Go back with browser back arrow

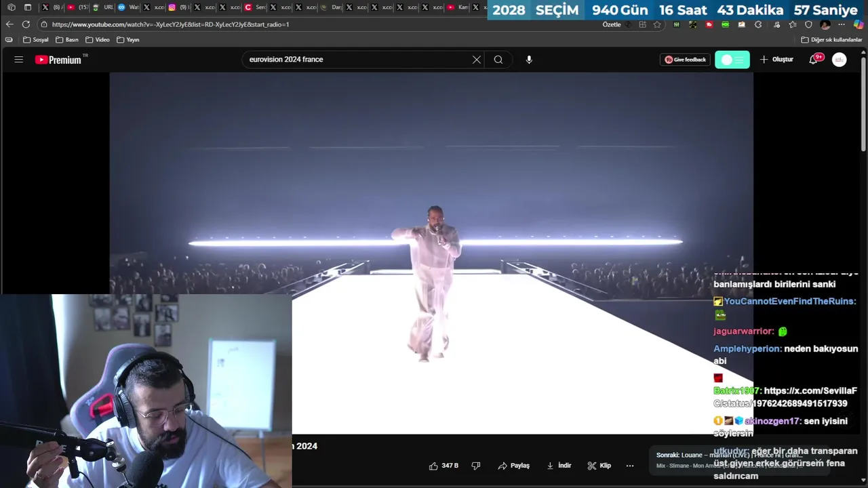(9, 24)
